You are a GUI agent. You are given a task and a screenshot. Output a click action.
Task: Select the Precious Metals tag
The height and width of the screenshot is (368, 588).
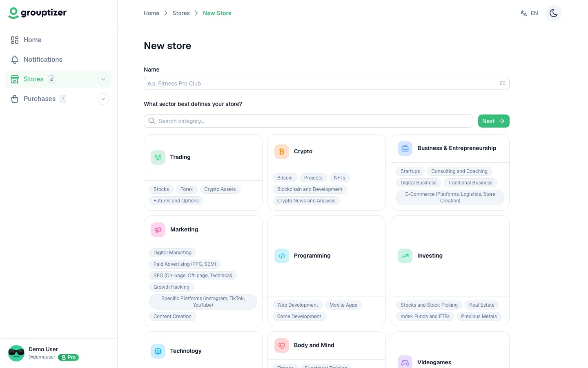(x=479, y=316)
